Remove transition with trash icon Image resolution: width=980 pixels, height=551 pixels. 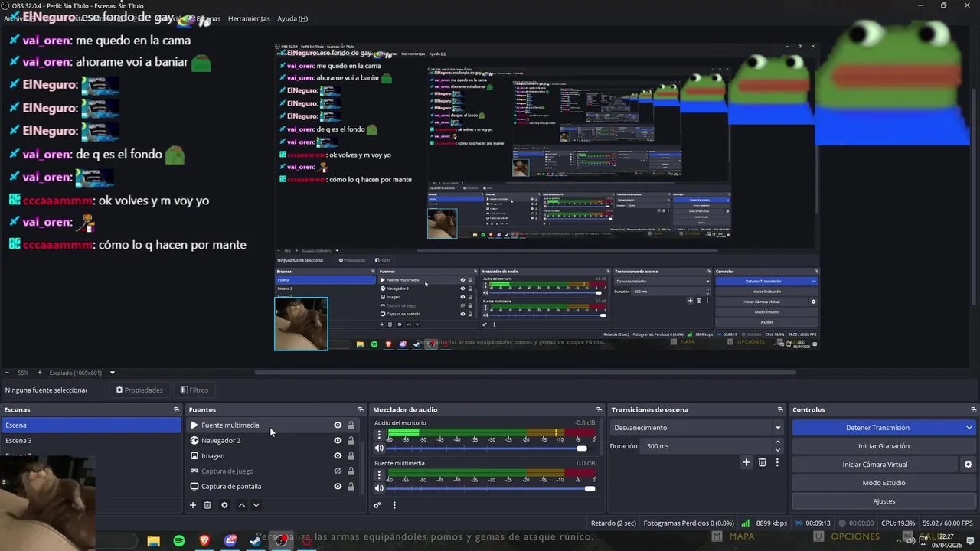(762, 462)
